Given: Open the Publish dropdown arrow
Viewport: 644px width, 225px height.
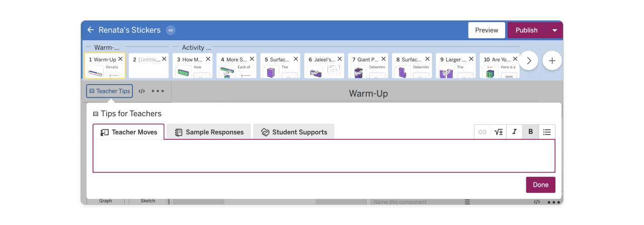Looking at the screenshot, I should click(554, 30).
